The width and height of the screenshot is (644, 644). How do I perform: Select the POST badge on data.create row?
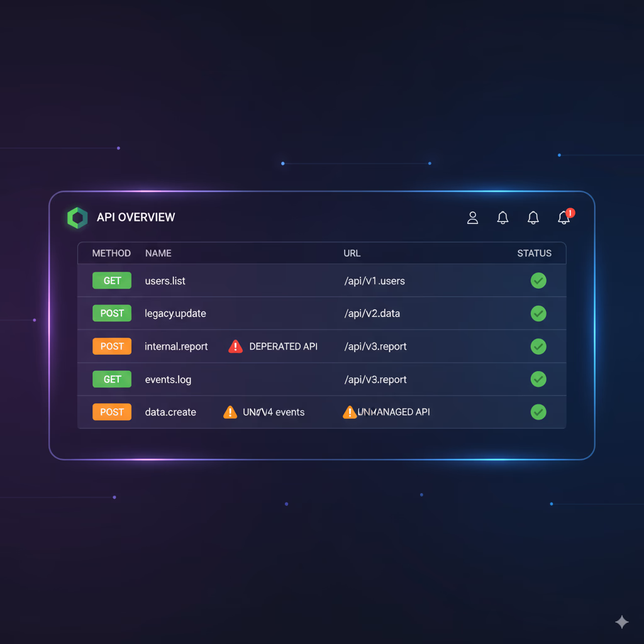[112, 412]
